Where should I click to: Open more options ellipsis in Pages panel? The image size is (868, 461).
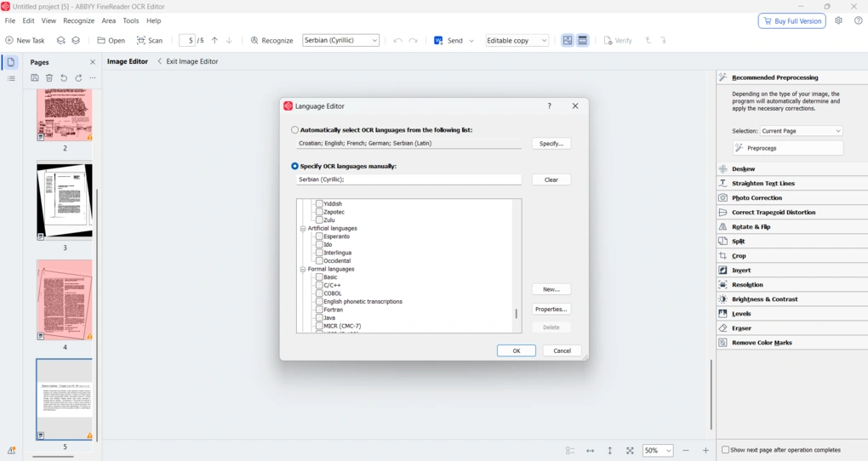[93, 78]
